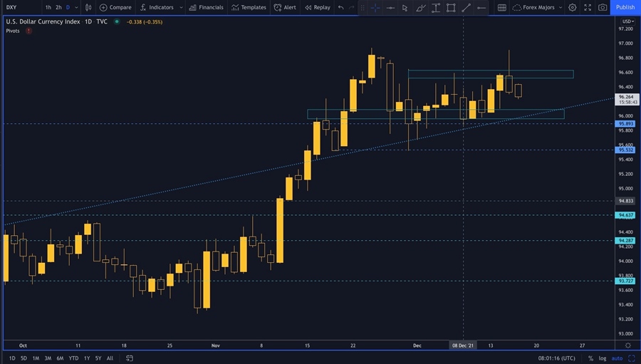Expand the Indicators favorites dropdown arrow
641x364 pixels.
tap(181, 7)
